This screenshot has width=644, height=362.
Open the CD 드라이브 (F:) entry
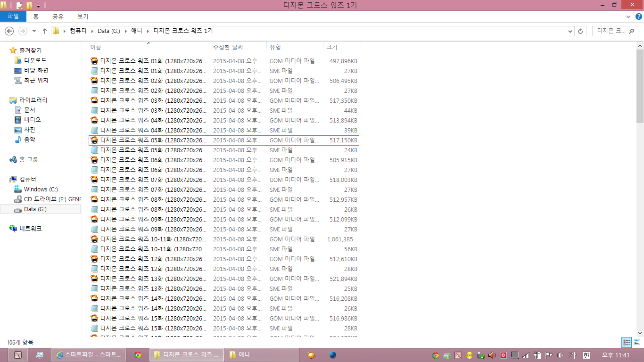[52, 199]
